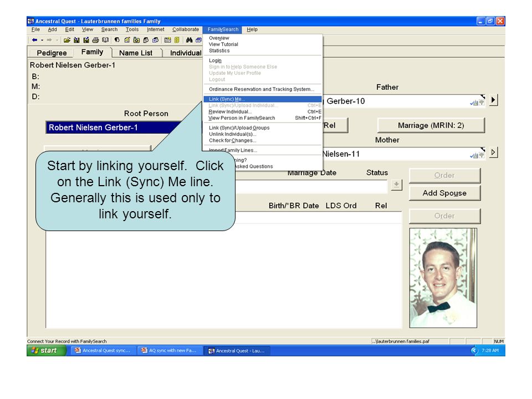Open the View menu
The height and width of the screenshot is (399, 532).
pos(88,29)
